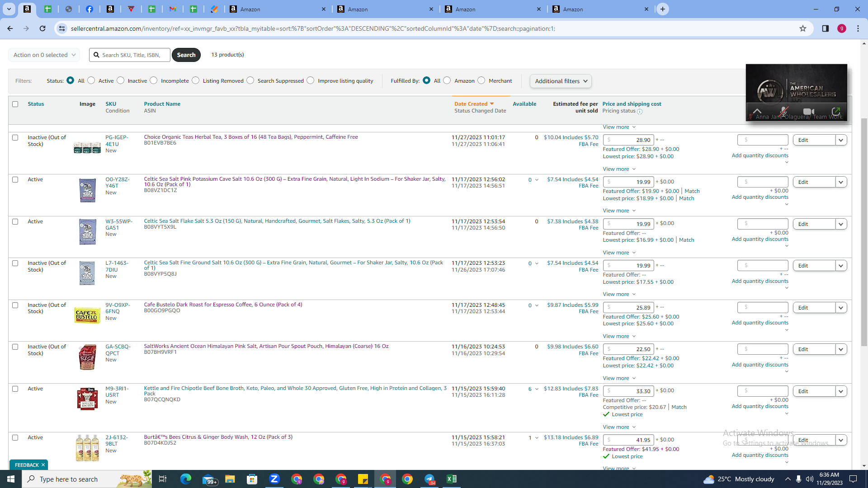The height and width of the screenshot is (488, 868).
Task: Sort by Product Name column
Action: (162, 104)
